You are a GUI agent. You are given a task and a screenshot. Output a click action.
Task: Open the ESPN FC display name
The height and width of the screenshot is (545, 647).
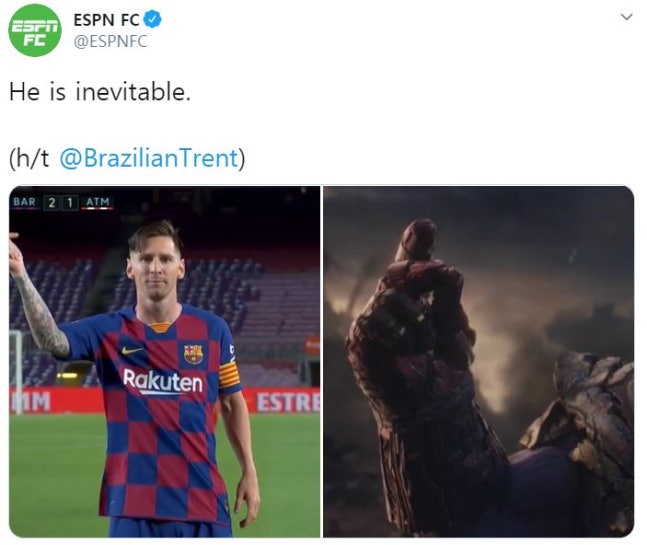tap(106, 20)
